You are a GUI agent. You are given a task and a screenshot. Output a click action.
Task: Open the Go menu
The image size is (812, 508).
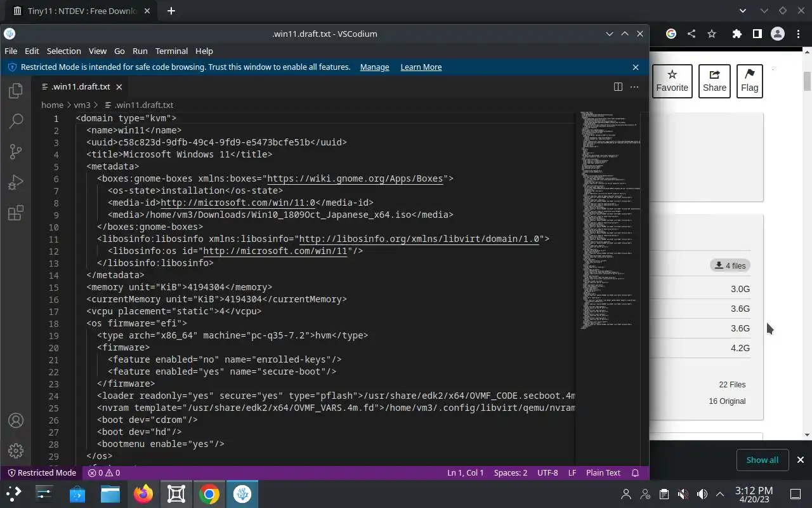[119, 51]
